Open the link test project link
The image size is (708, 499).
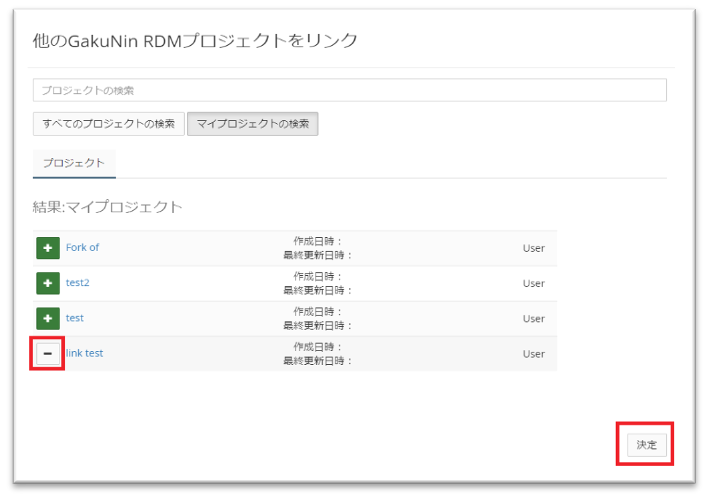[84, 353]
